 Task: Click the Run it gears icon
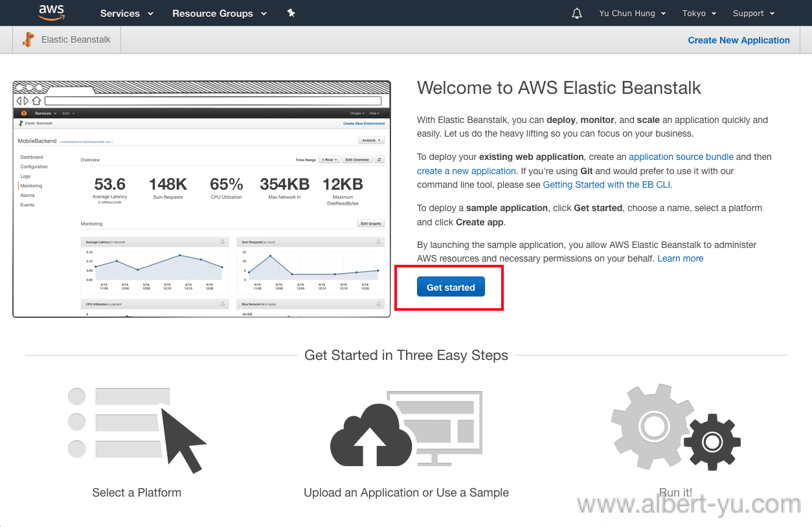tap(676, 427)
